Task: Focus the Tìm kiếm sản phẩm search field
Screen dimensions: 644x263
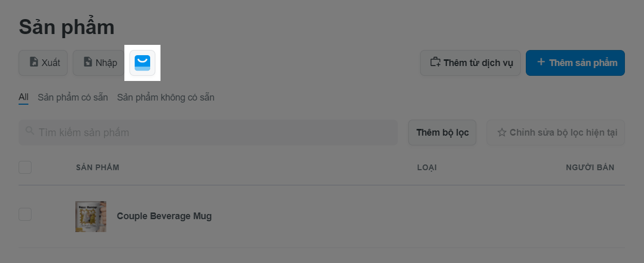Action: [x=208, y=133]
